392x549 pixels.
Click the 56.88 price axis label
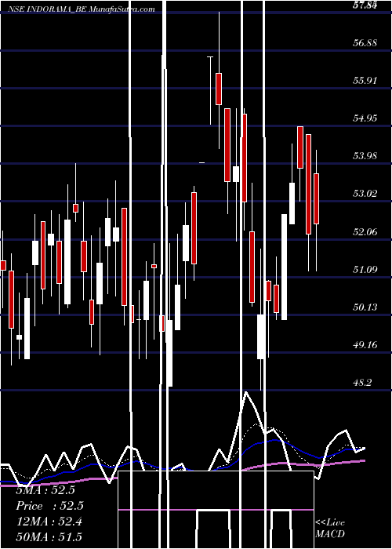tap(365, 42)
